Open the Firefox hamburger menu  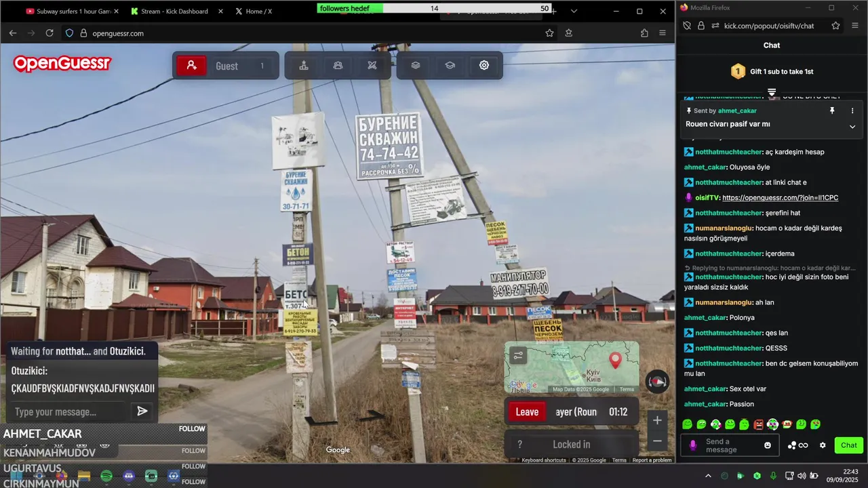tap(663, 33)
